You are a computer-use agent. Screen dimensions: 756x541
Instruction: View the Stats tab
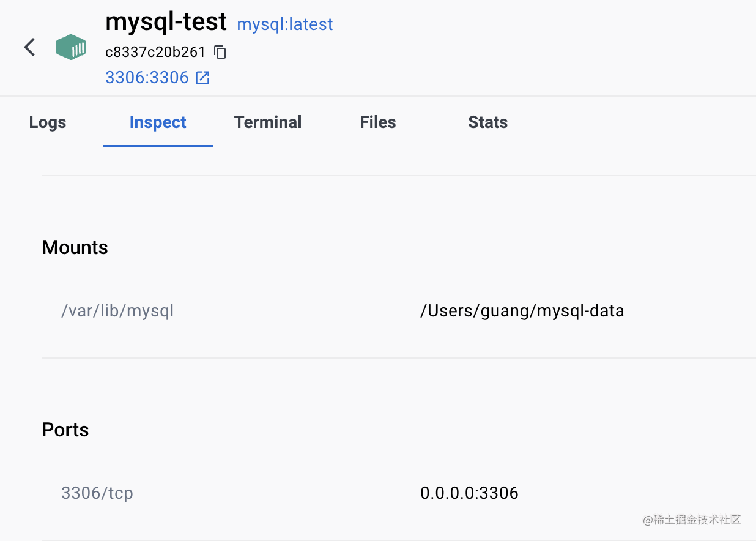tap(488, 122)
